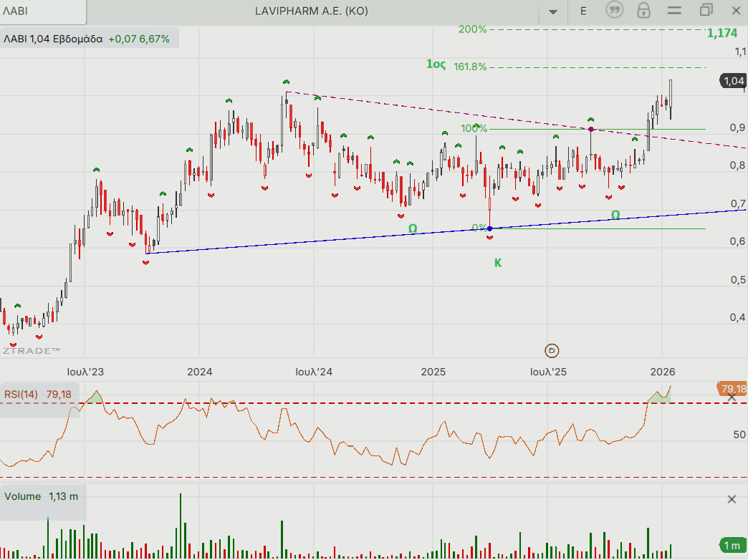748x560 pixels.
Task: Click the blue 0% Fibonacci anchor point
Action: [x=489, y=228]
